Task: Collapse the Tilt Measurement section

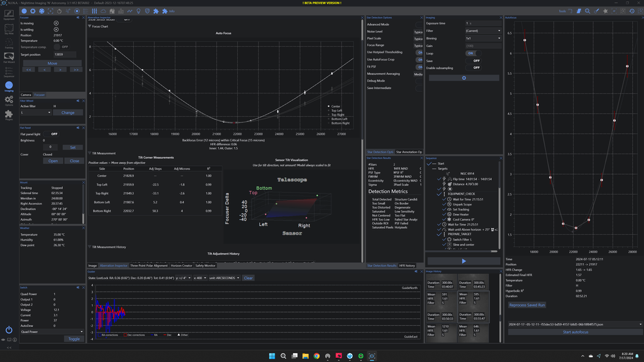Action: [89, 153]
